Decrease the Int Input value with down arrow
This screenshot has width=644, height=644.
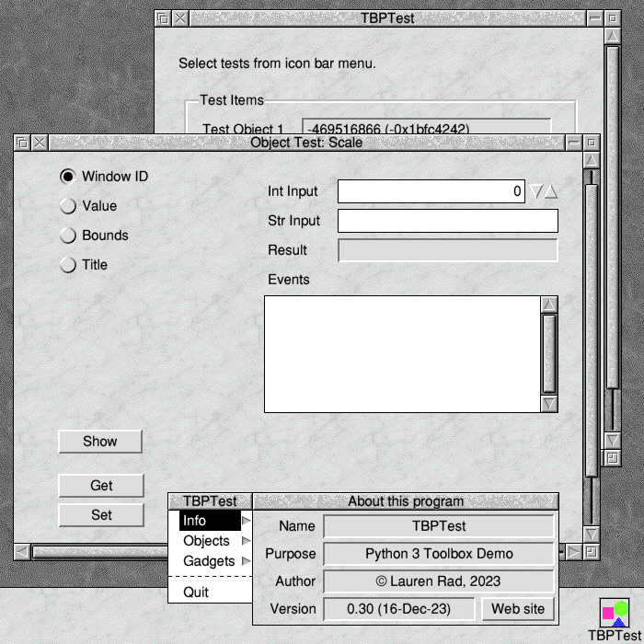[x=536, y=191]
